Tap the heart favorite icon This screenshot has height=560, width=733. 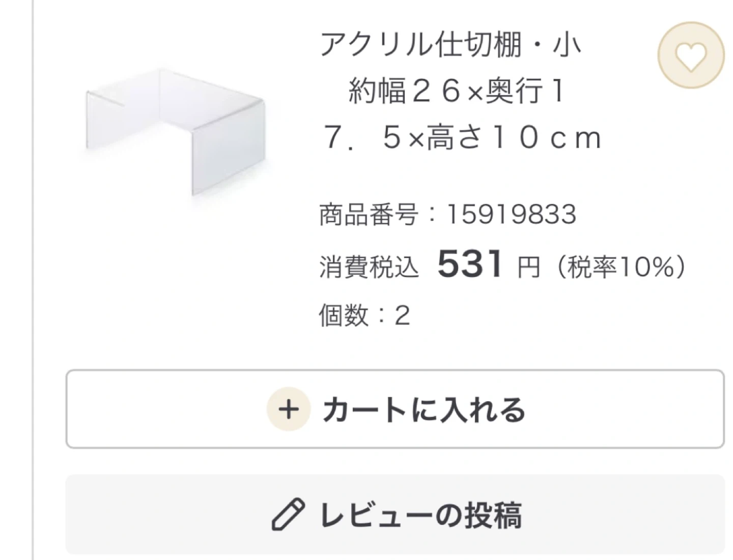pyautogui.click(x=690, y=55)
